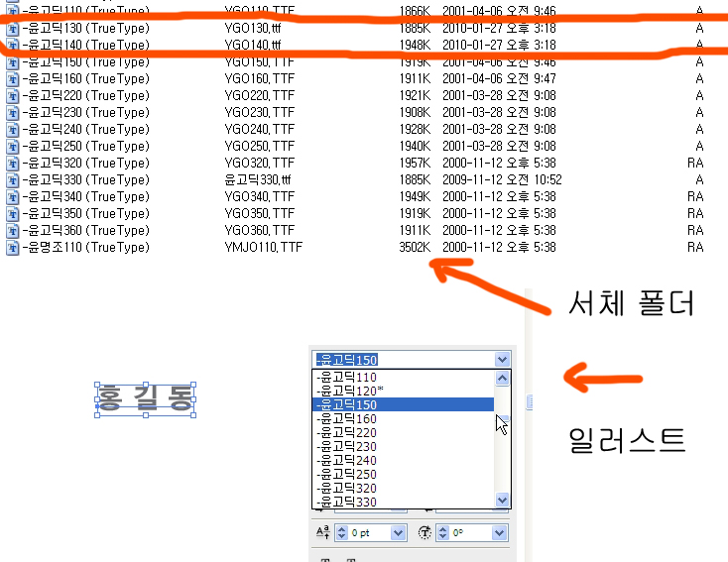Select the 홍길동 text object on canvas
Viewport: 728px width, 562px height.
pyautogui.click(x=145, y=398)
